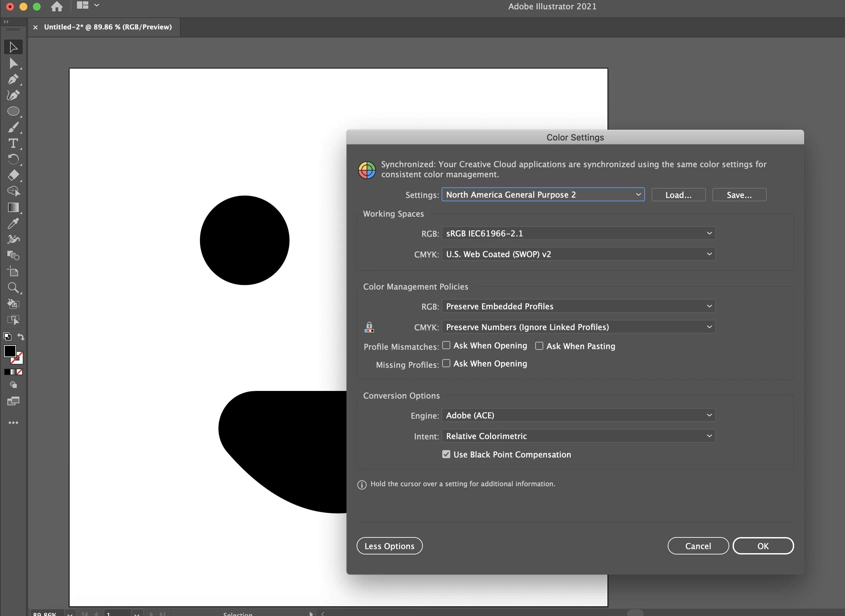Image resolution: width=845 pixels, height=616 pixels.
Task: Open the workspace layout switcher menu
Action: (88, 6)
